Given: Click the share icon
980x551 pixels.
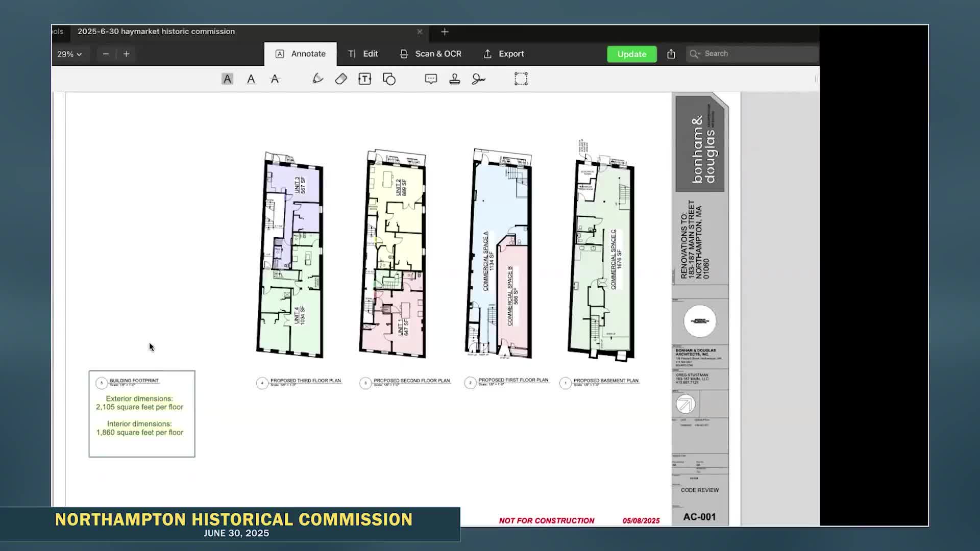Looking at the screenshot, I should (x=671, y=54).
